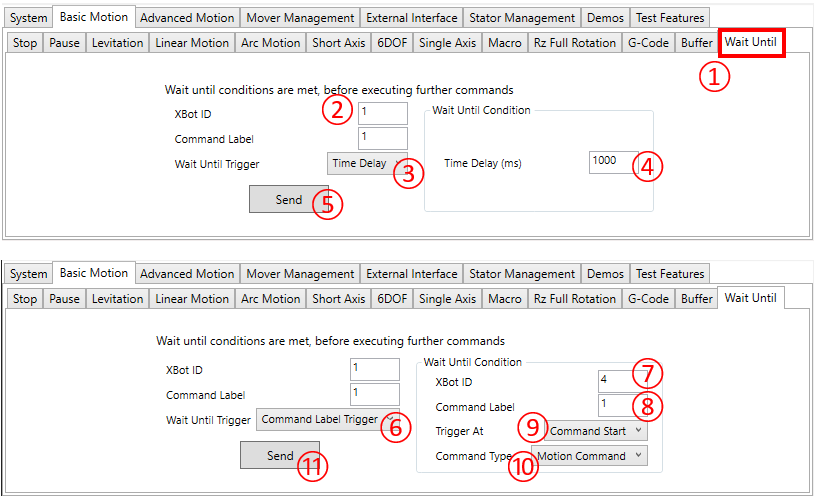Open the Time Delay trigger dropdown
Image resolution: width=814 pixels, height=496 pixels.
pos(366,163)
